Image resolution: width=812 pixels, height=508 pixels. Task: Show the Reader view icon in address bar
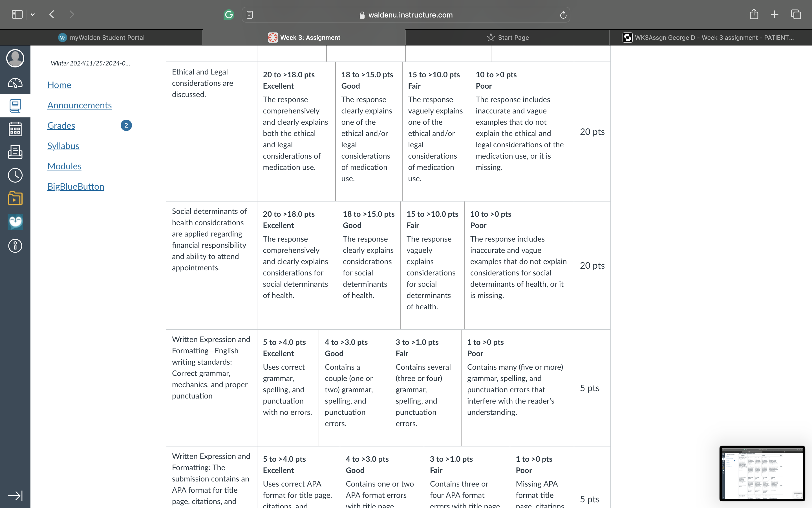coord(250,15)
